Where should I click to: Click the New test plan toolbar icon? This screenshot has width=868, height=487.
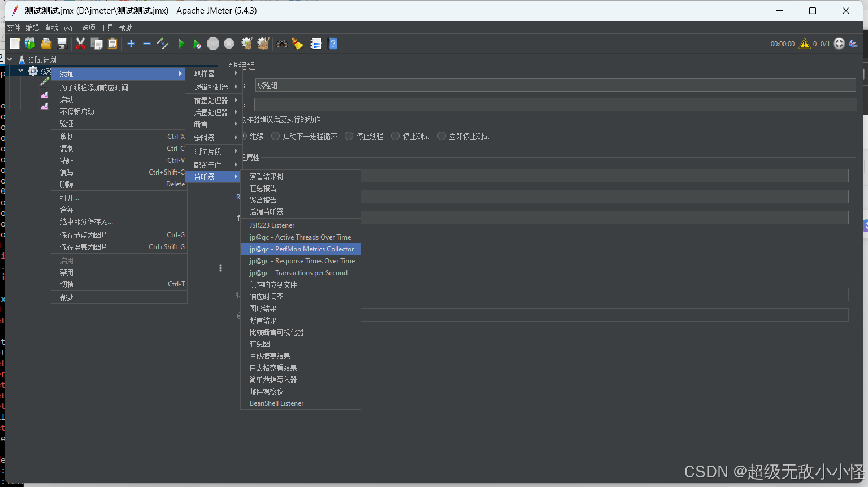[x=15, y=44]
